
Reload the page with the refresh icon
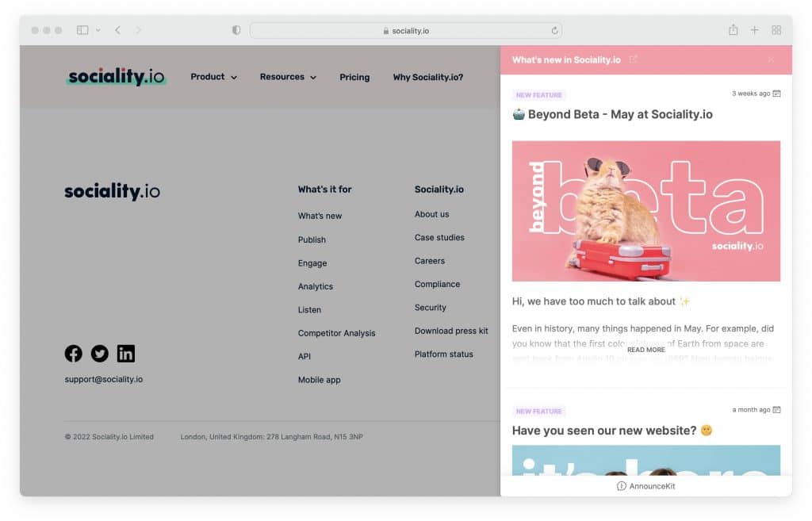[554, 31]
